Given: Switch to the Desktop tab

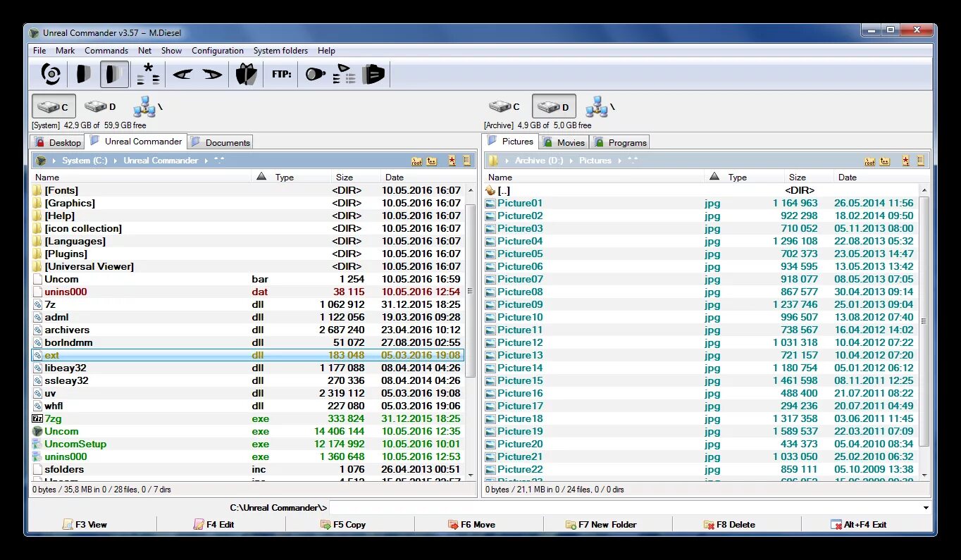Looking at the screenshot, I should 58,142.
